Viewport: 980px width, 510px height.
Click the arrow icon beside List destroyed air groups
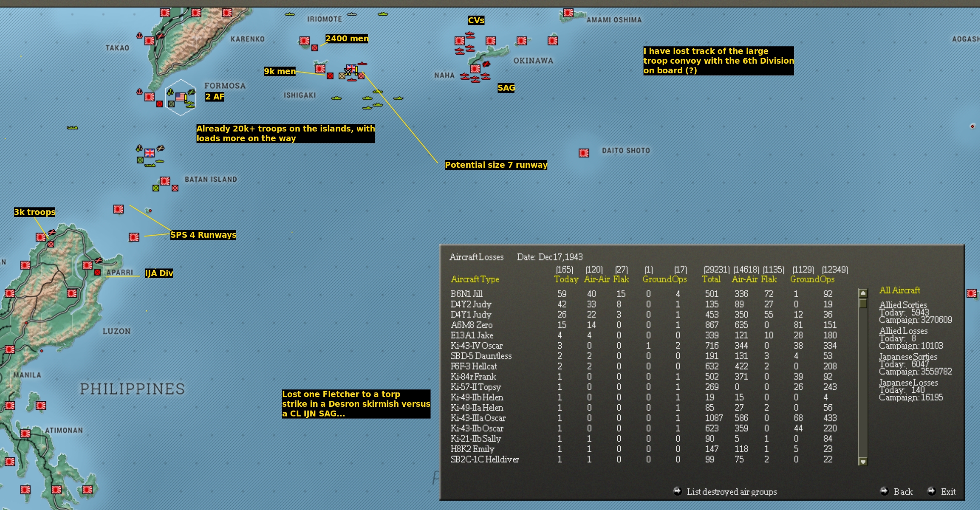pos(677,491)
